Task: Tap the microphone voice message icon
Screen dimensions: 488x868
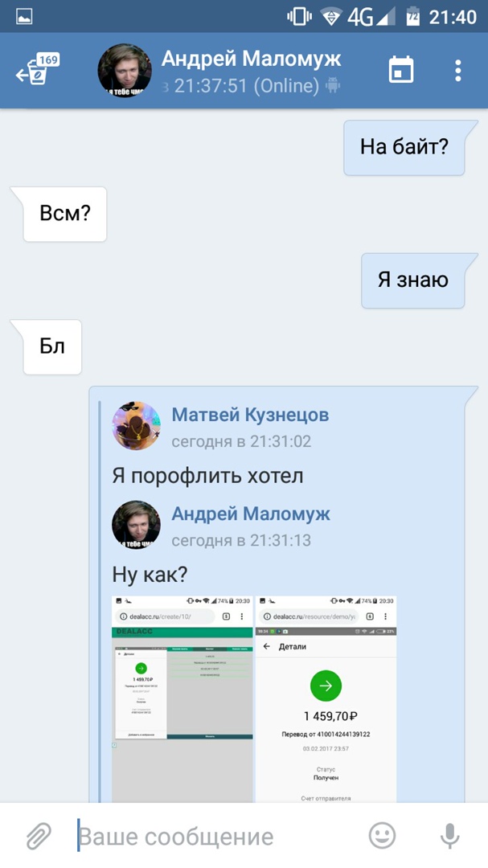Action: (x=449, y=835)
